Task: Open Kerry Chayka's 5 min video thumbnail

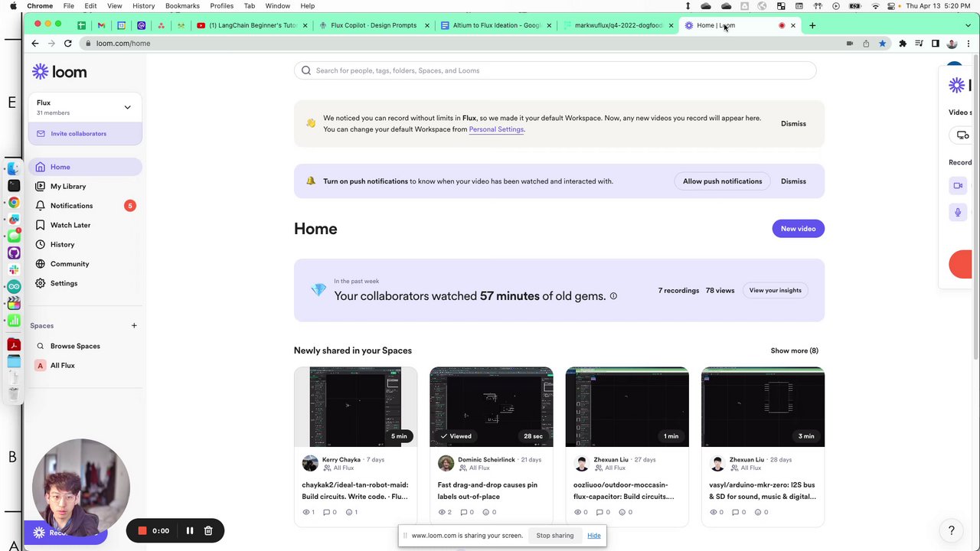Action: pyautogui.click(x=355, y=407)
